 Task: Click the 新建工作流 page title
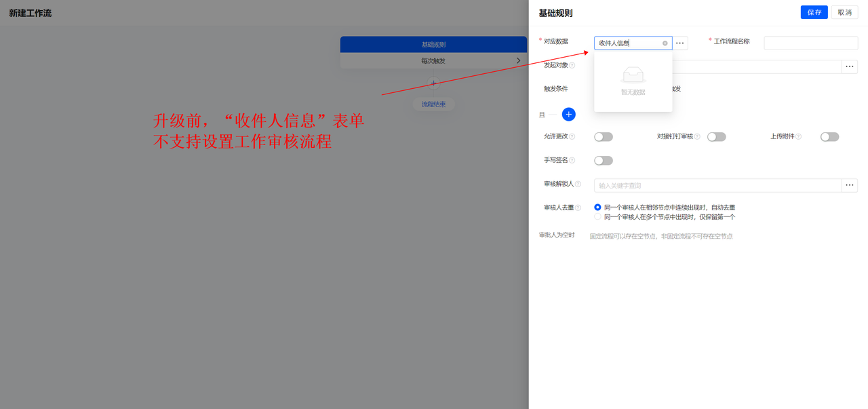pos(30,13)
